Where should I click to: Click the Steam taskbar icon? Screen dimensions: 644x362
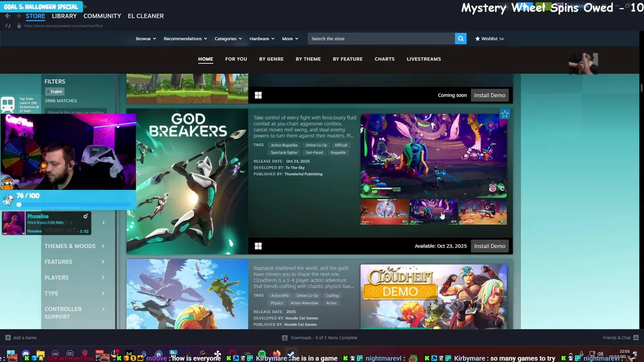(x=291, y=354)
